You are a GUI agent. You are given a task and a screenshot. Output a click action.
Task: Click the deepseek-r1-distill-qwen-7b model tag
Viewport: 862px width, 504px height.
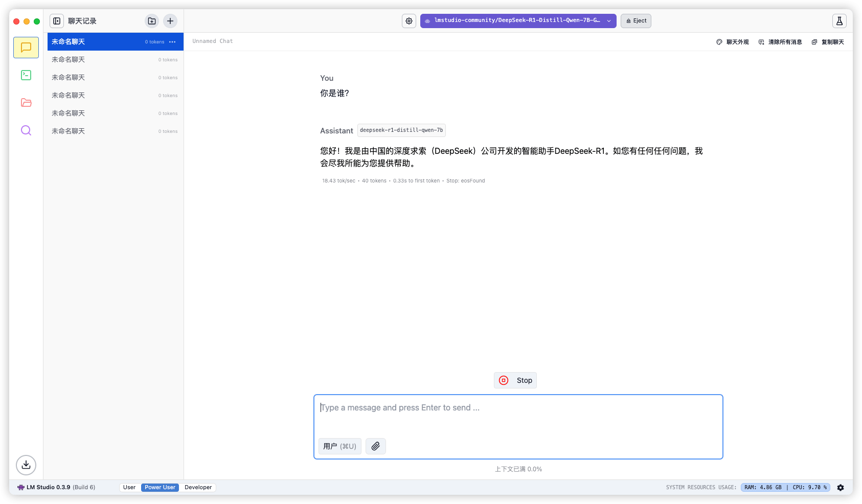[401, 130]
